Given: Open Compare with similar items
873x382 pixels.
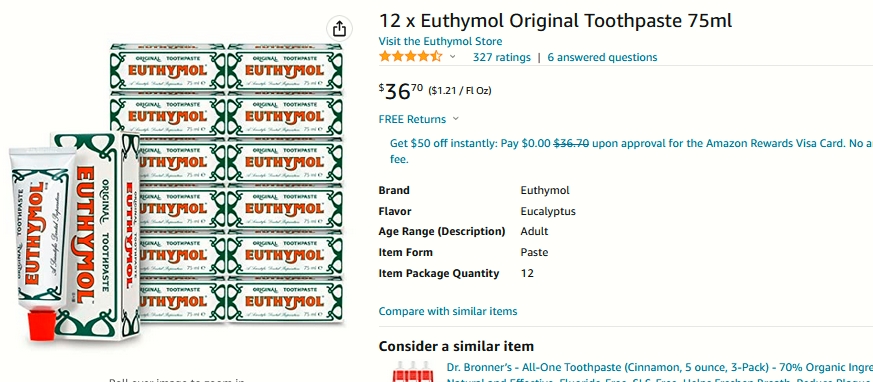Looking at the screenshot, I should [x=448, y=311].
